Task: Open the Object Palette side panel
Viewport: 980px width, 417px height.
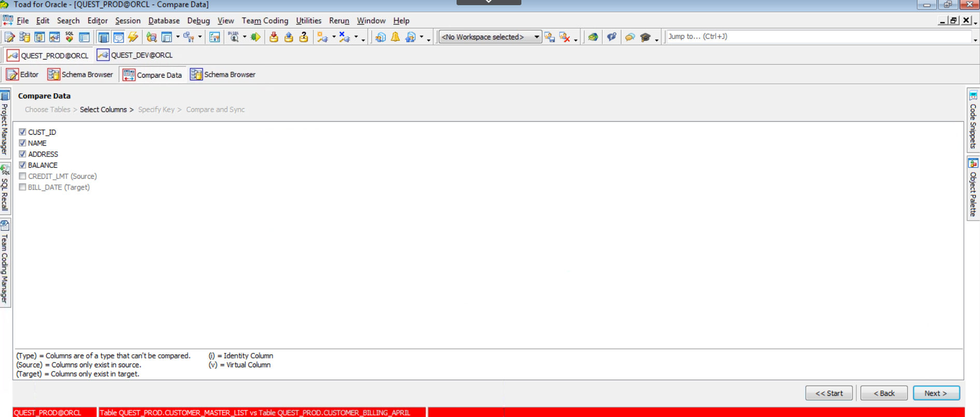Action: click(x=973, y=188)
